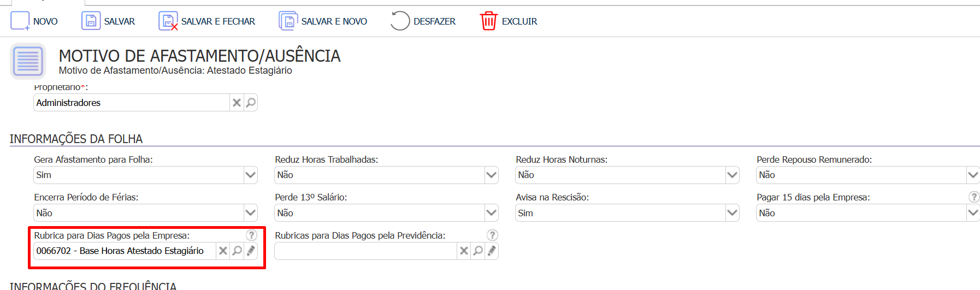980x290 pixels.
Task: Click the Novo toolbar icon
Action: (20, 21)
